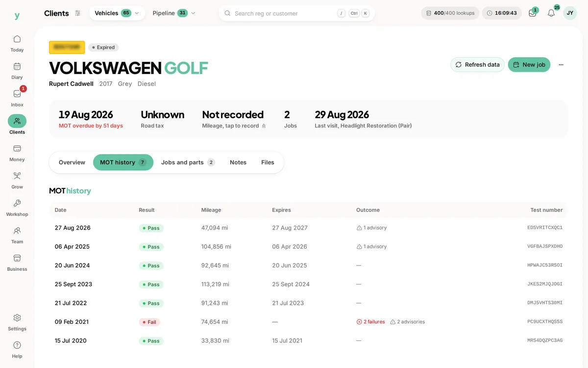The width and height of the screenshot is (588, 368).
Task: Select the 27 Aug 2026 MOT row date
Action: (73, 228)
